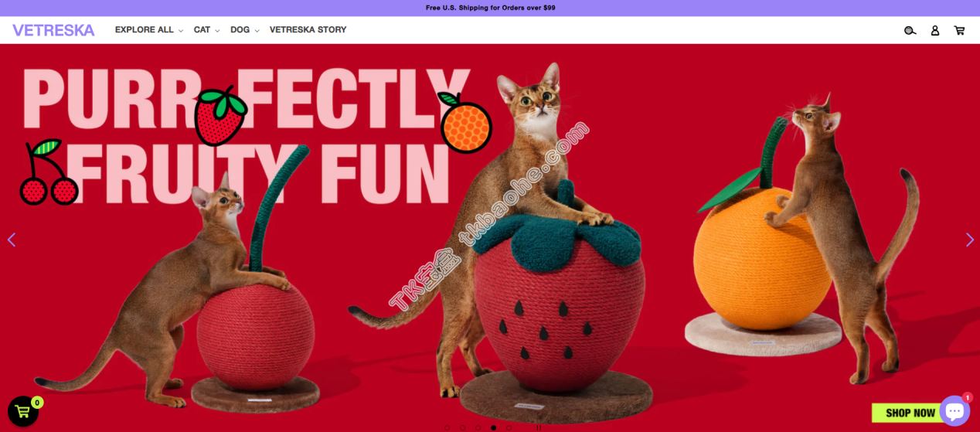
Task: Open the shopping cart icon in header
Action: click(x=959, y=30)
